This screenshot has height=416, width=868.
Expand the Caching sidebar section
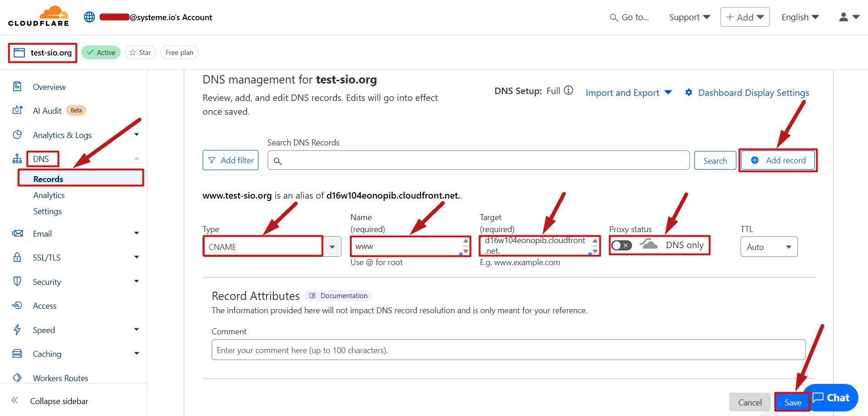[137, 353]
